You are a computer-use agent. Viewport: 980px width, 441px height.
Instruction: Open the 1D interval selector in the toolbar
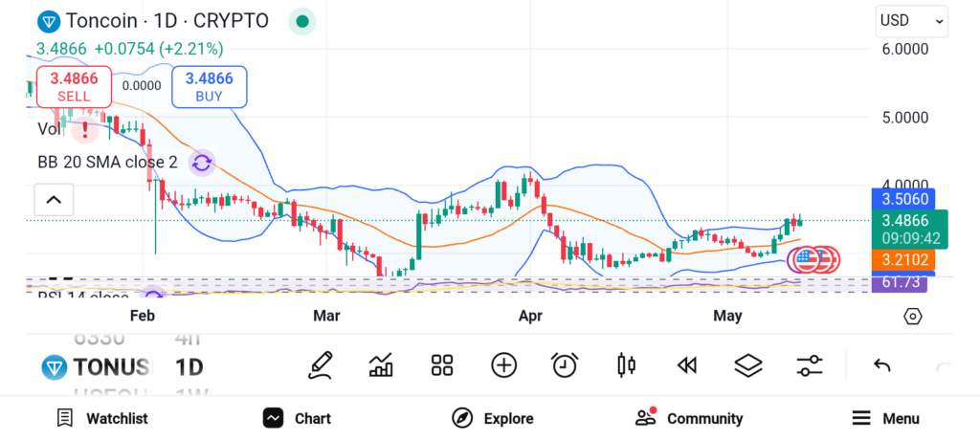(189, 367)
